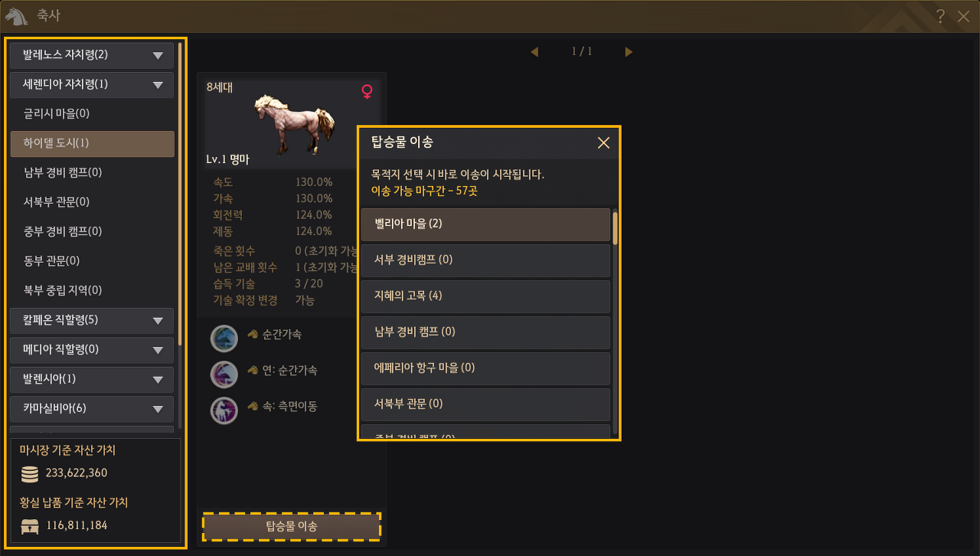Open help via the question mark icon

[x=941, y=16]
